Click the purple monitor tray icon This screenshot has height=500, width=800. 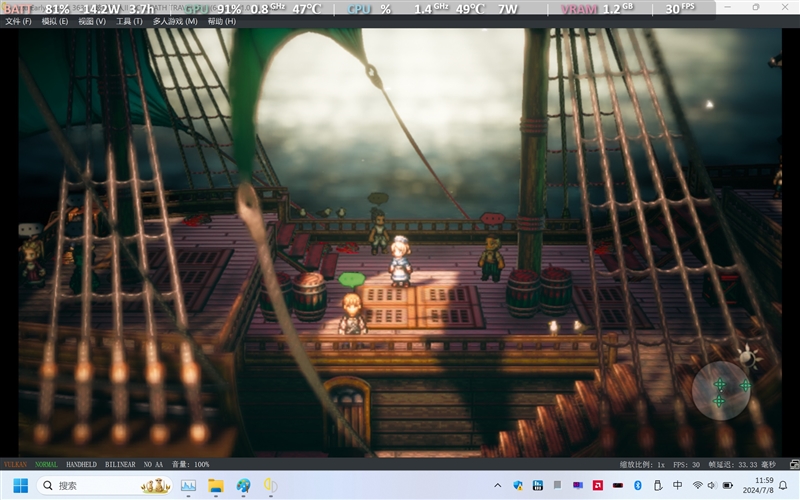[x=578, y=486]
